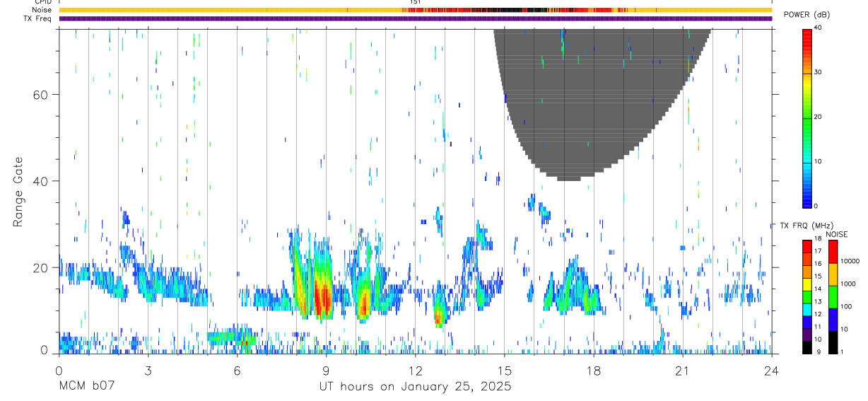Click the orange segment in the NOISE legend

(x=833, y=274)
